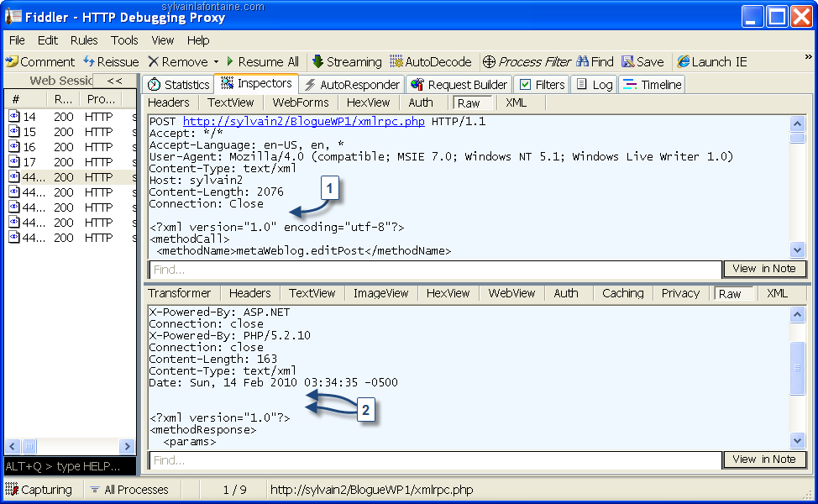Click the Timeline tab icon
Image resolution: width=818 pixels, height=504 pixels.
coord(630,85)
